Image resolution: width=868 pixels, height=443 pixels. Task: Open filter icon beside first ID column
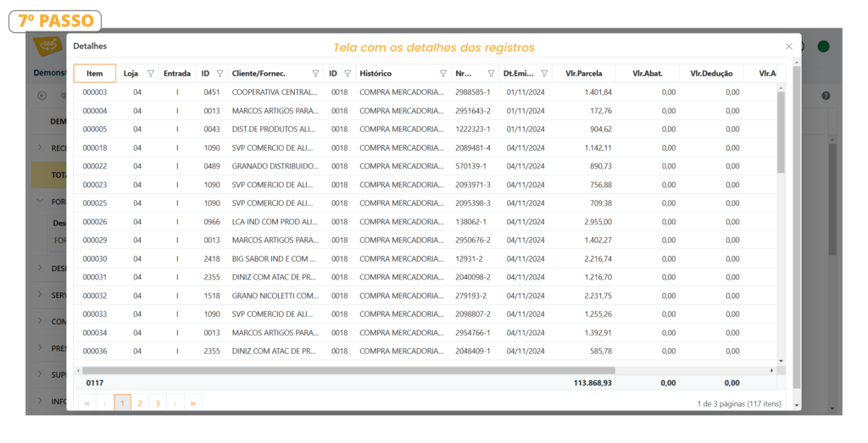coord(220,74)
